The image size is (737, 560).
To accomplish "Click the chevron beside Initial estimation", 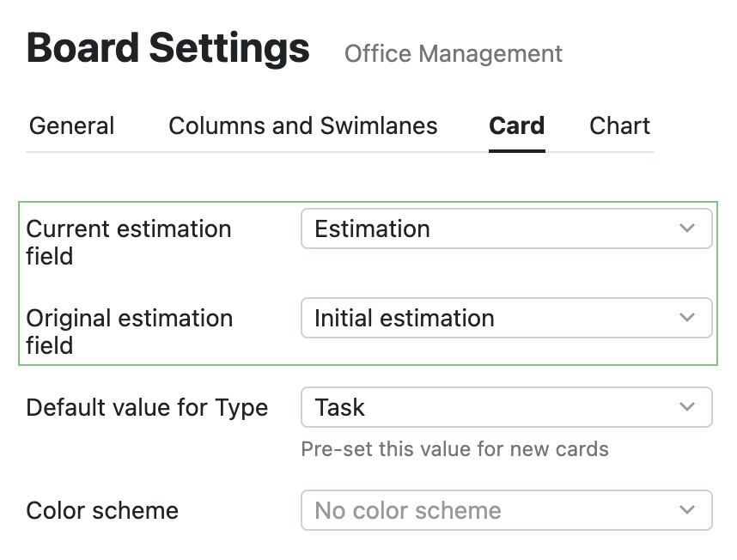I will (x=686, y=318).
